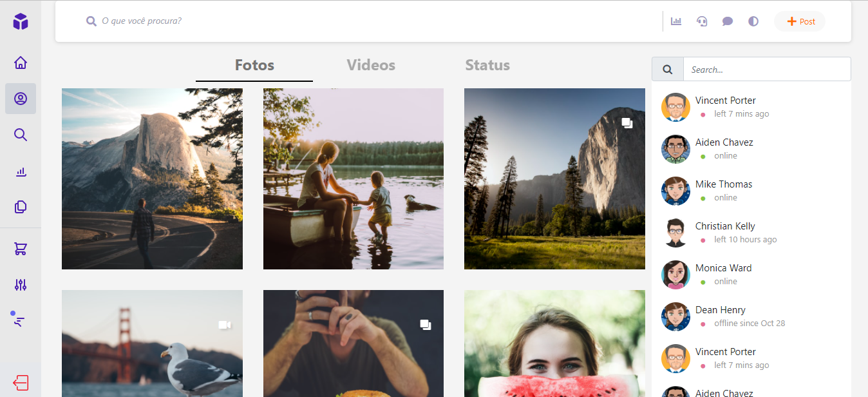Open the sliders settings sidebar icon
This screenshot has height=397, width=868.
pyautogui.click(x=21, y=284)
